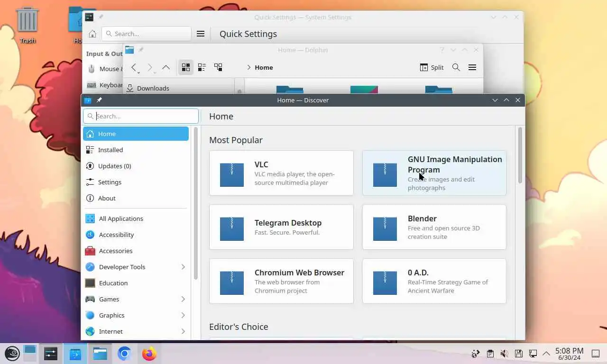
Task: Click pin icon in Discover titlebar
Action: click(x=99, y=100)
